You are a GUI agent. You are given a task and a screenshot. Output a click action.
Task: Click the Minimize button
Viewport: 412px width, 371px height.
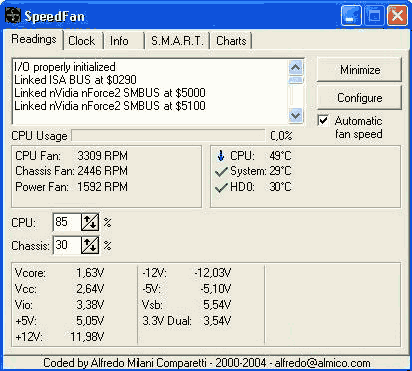click(x=359, y=70)
